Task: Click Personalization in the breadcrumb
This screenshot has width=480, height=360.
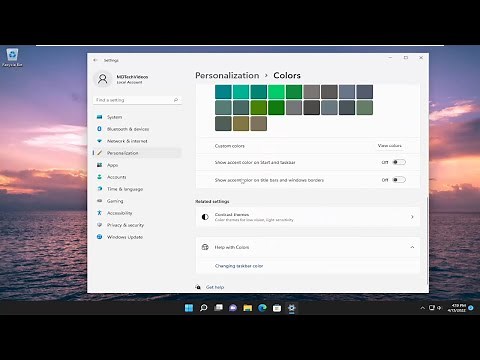Action: tap(227, 75)
